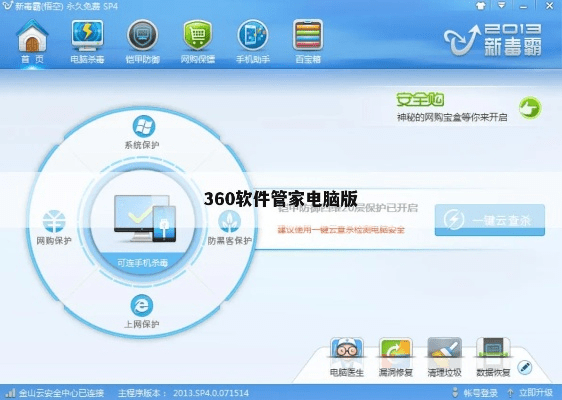Image resolution: width=562 pixels, height=400 pixels.
Task: Open the skin shirt icon in title bar
Action: tap(481, 6)
